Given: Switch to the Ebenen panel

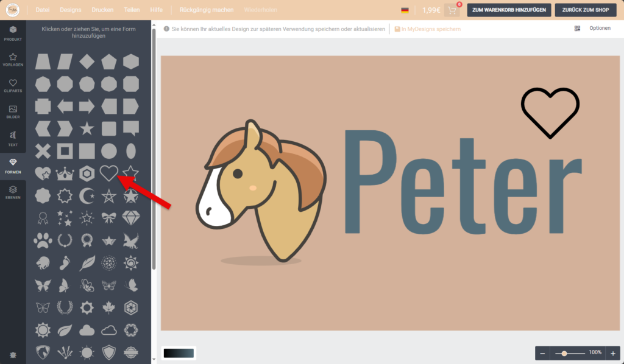Looking at the screenshot, I should 13,192.
